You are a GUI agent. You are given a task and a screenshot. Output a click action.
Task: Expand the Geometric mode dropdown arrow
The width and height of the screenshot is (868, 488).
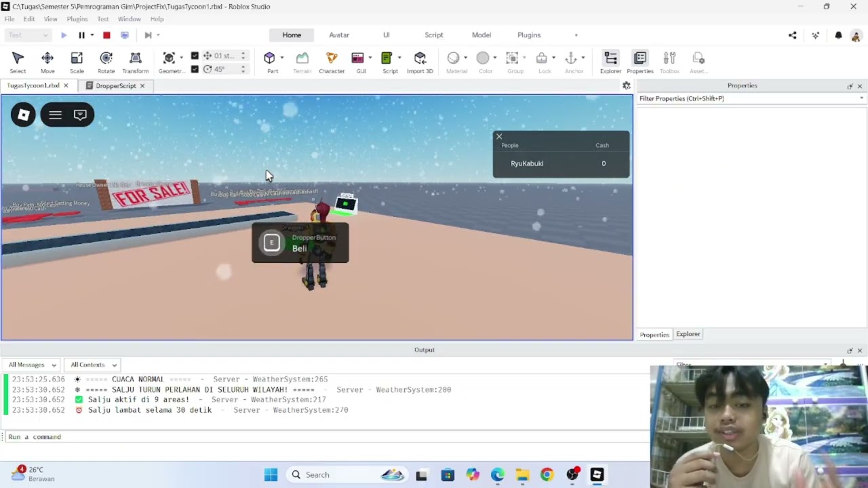click(x=182, y=58)
